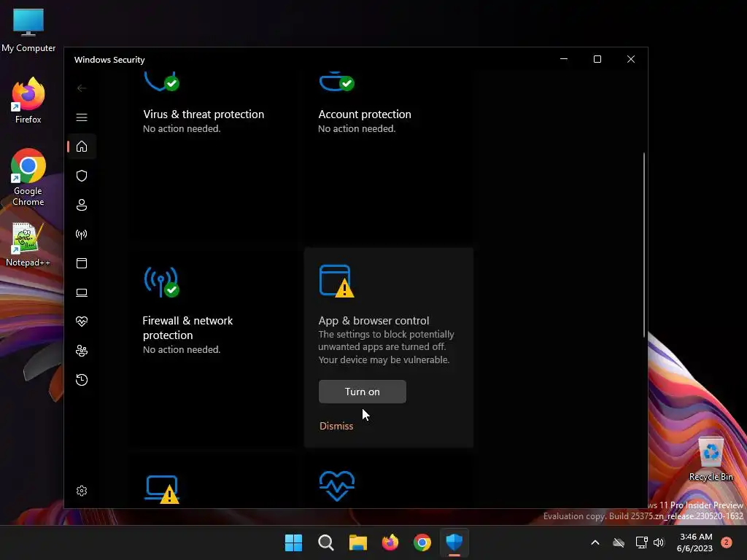This screenshot has width=747, height=560.
Task: Open Device performance & health heart tile
Action: 337,486
